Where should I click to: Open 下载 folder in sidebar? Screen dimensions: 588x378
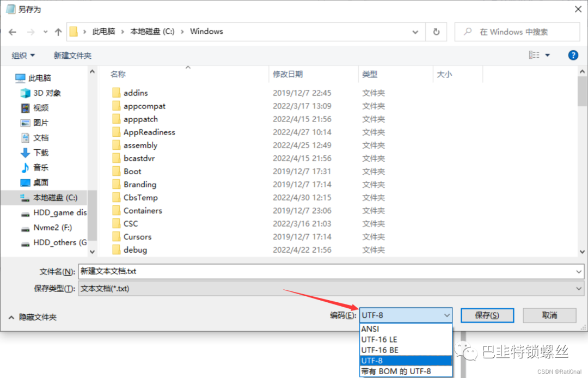tap(35, 153)
